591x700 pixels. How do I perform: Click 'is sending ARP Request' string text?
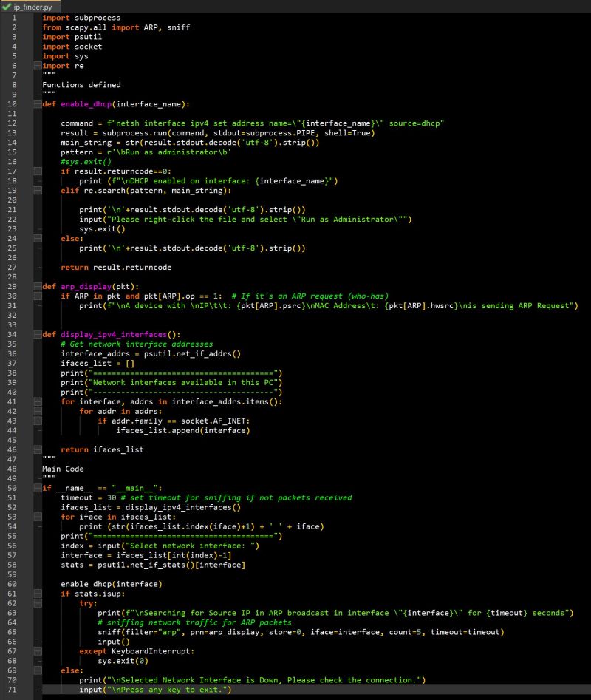[519, 305]
